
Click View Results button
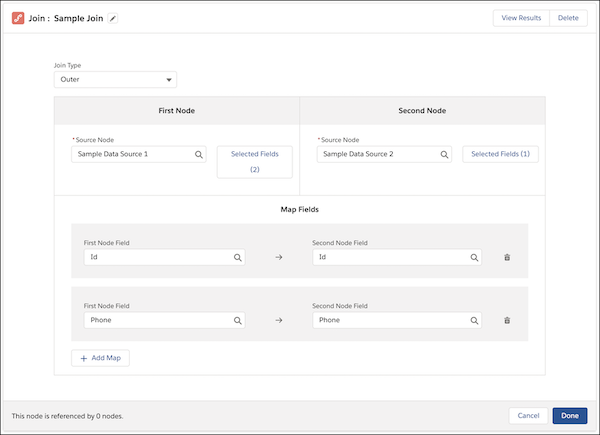(521, 18)
